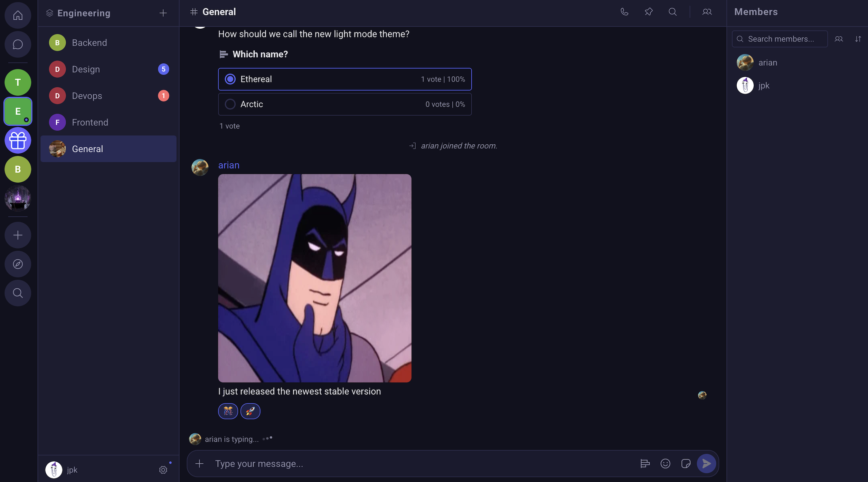
Task: Click the General room title header
Action: [219, 12]
